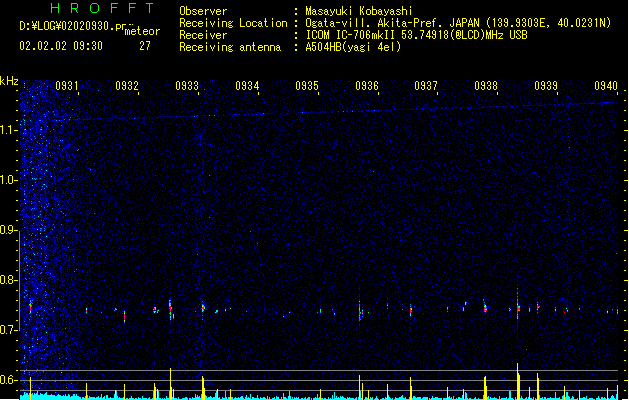Click the 0935 time marker

307,86
